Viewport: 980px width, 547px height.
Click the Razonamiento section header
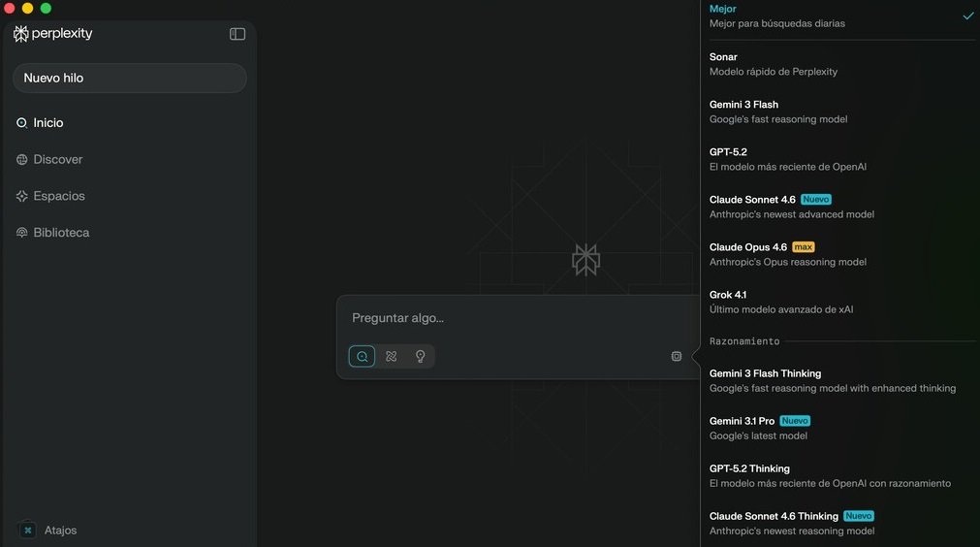click(x=744, y=341)
